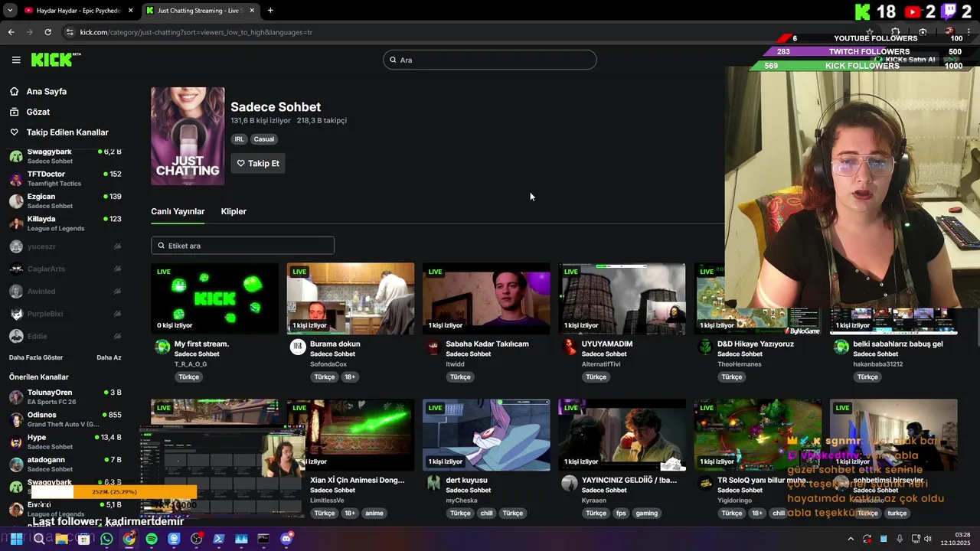
Task: Close the Just Chatting Streaming tab
Action: (252, 11)
